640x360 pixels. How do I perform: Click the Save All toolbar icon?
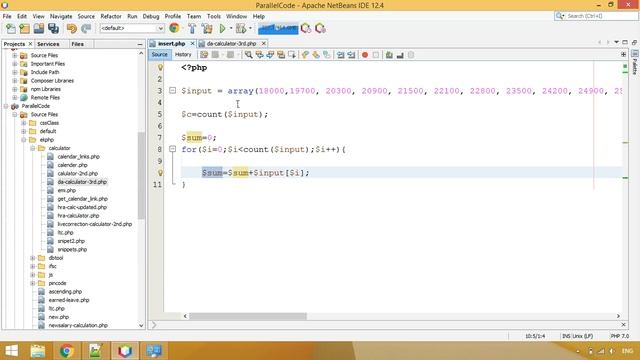(x=53, y=29)
